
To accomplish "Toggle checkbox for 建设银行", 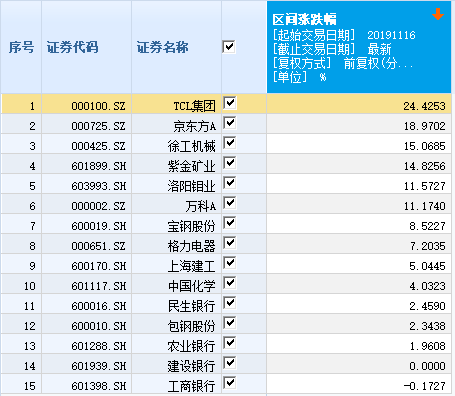I will 230,363.
